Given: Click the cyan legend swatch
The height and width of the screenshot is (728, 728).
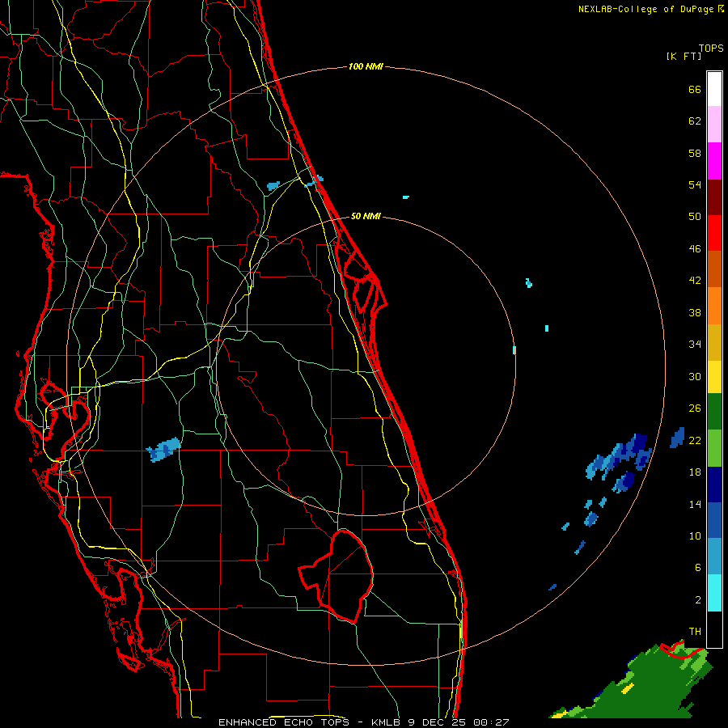Looking at the screenshot, I should (714, 593).
